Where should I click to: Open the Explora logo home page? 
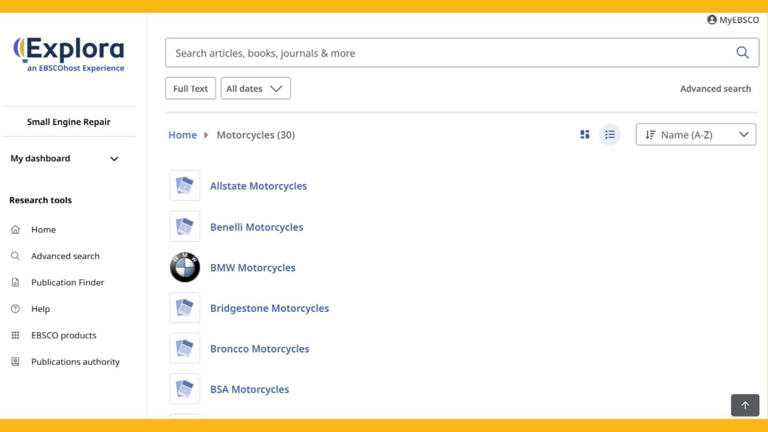pyautogui.click(x=69, y=55)
